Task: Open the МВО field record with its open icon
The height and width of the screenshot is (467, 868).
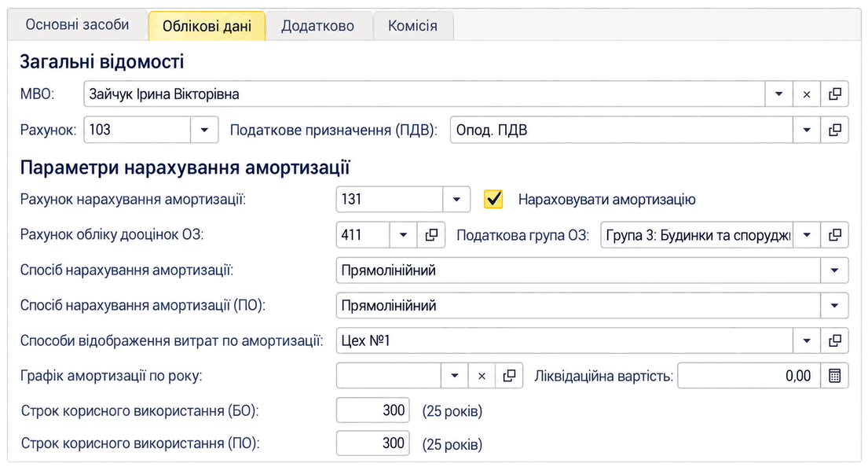Action: pos(834,94)
